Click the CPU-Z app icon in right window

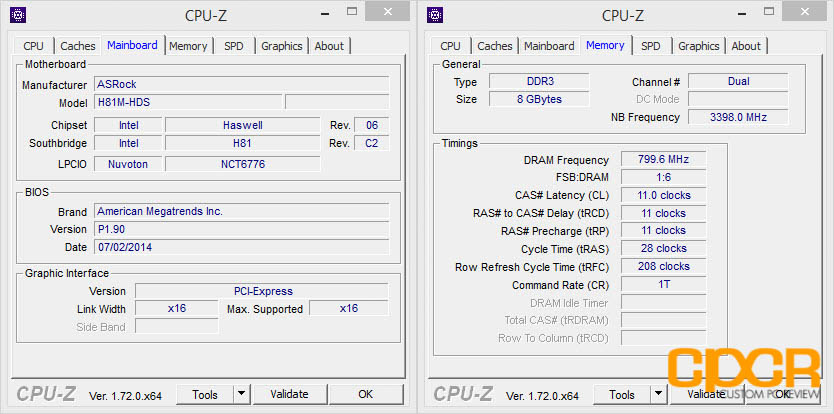point(435,15)
